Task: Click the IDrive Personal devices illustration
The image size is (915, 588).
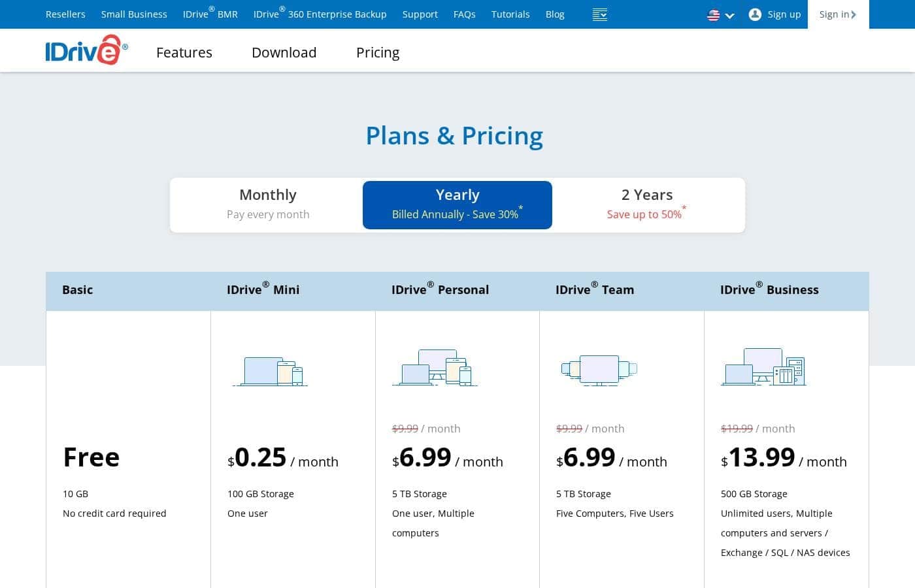Action: 435,367
